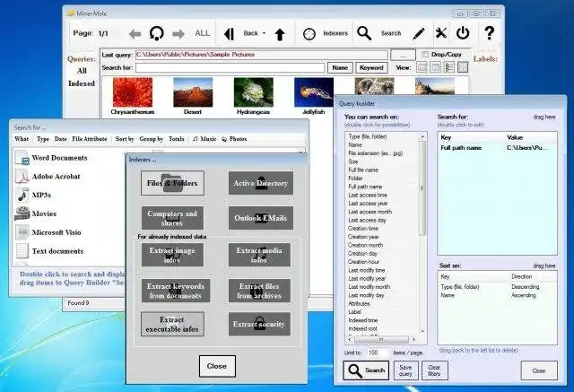Select the Jellyfish thumbnail

pos(314,92)
